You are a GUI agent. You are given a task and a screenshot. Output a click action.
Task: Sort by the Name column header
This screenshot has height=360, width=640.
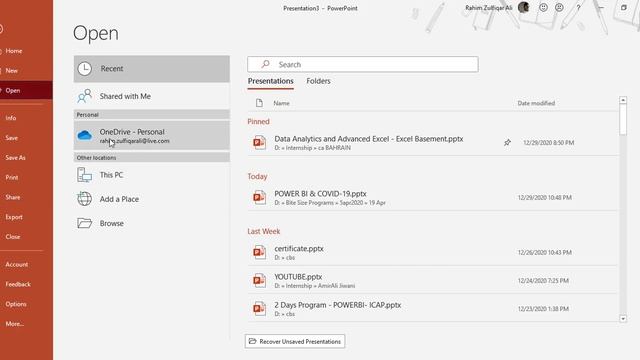coord(281,103)
